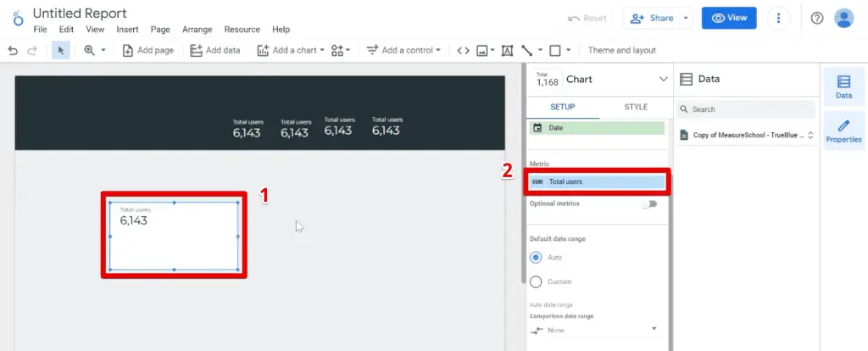Click the Date dimension field
This screenshot has height=351, width=868.
(x=597, y=128)
